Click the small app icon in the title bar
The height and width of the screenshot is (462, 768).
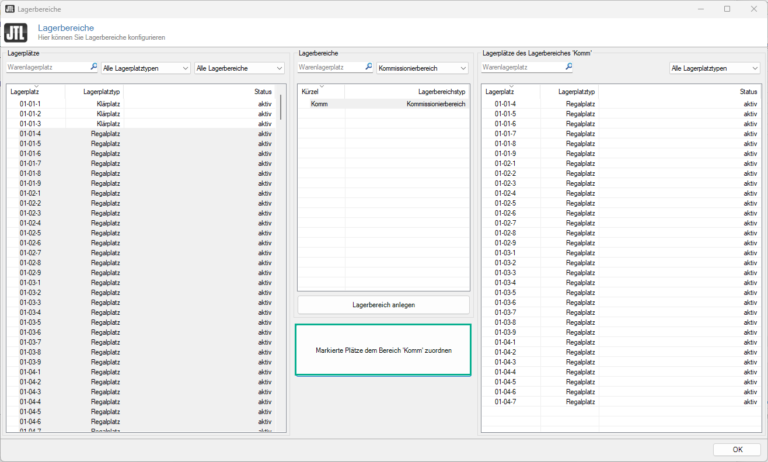point(9,8)
